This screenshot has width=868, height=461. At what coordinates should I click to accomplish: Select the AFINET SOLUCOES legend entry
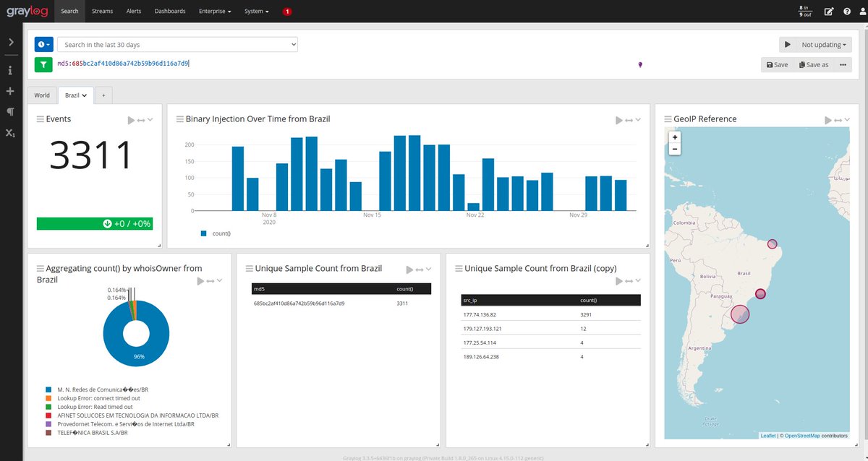(x=137, y=415)
